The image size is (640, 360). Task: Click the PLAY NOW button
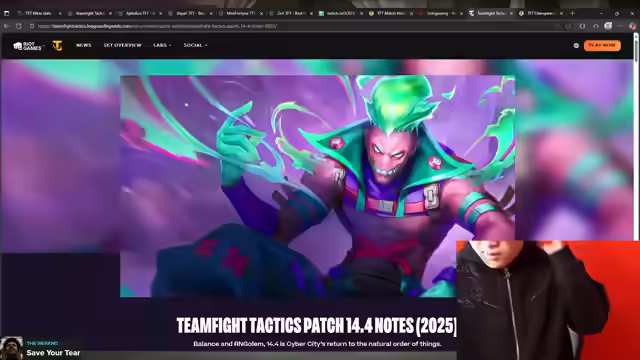click(602, 45)
